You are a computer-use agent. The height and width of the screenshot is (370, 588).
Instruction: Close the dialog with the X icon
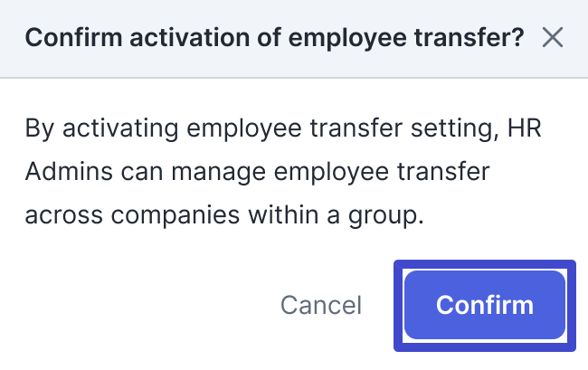pyautogui.click(x=553, y=37)
